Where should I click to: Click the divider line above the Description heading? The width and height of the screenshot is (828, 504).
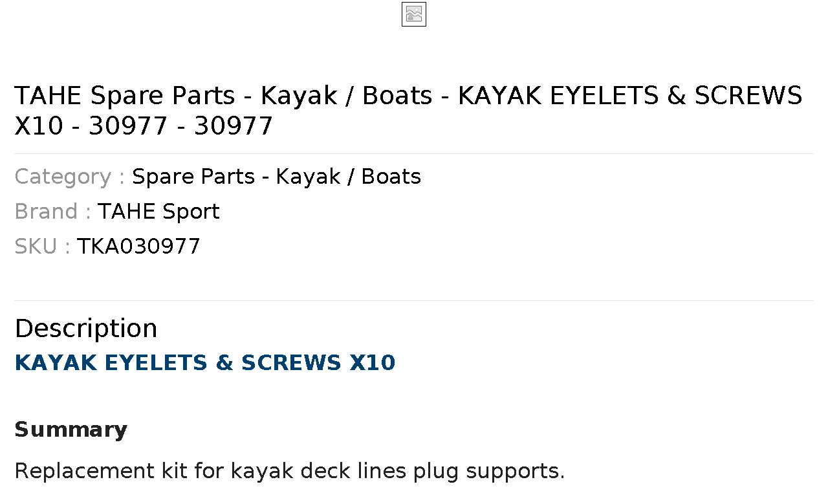[x=414, y=300]
